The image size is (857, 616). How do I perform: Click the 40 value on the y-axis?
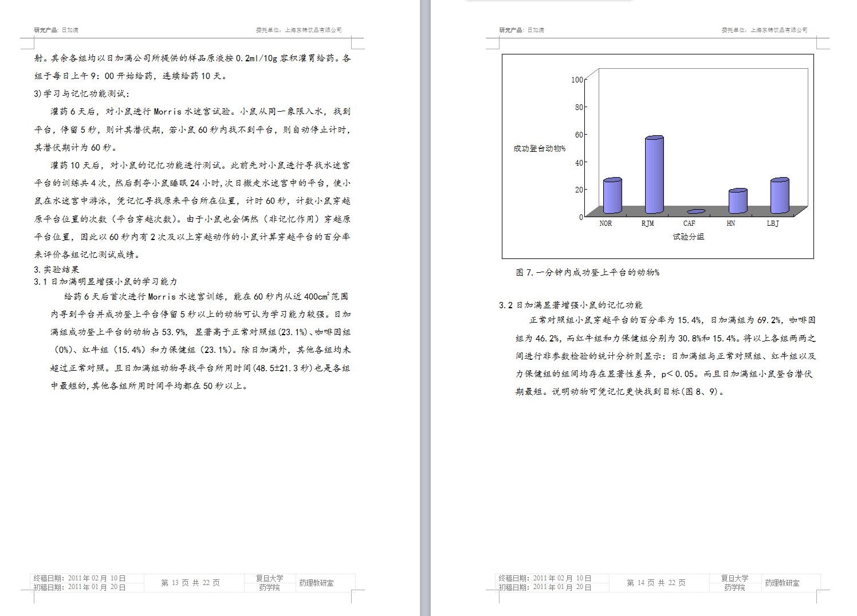(x=579, y=162)
